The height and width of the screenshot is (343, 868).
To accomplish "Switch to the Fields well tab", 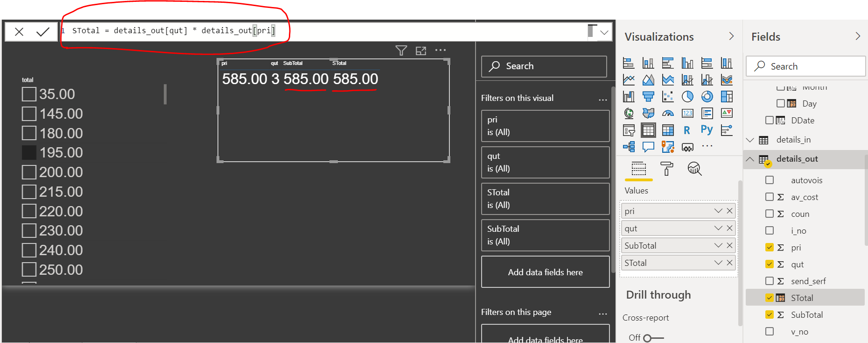I will pyautogui.click(x=638, y=169).
